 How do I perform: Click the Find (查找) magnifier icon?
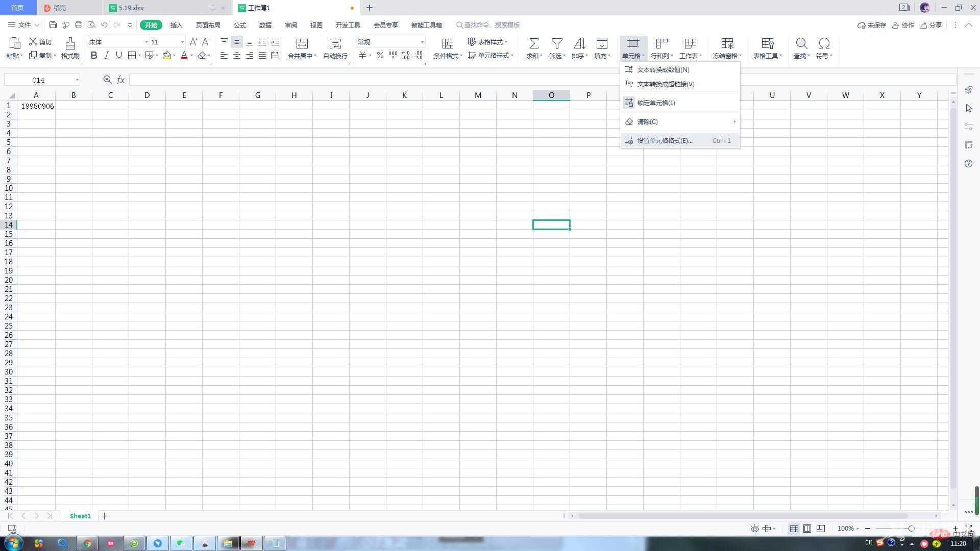[x=801, y=44]
